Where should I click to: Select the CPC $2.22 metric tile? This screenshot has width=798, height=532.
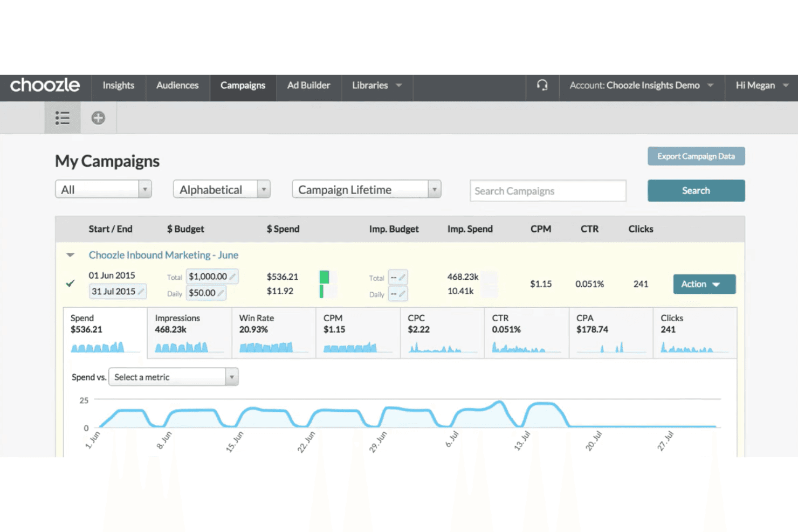pyautogui.click(x=442, y=333)
